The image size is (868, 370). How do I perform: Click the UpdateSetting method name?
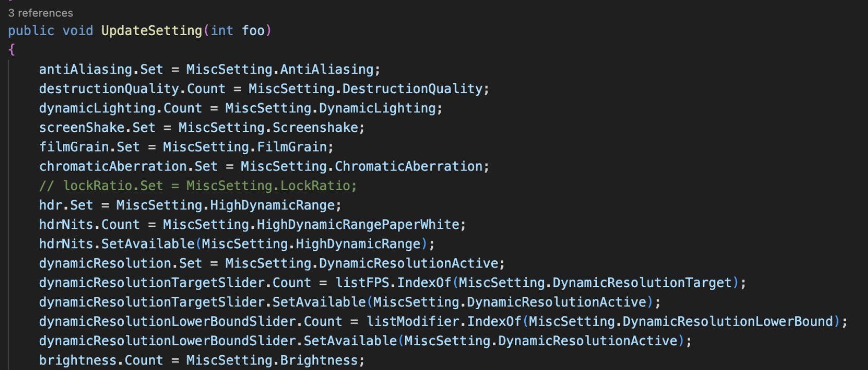pyautogui.click(x=152, y=31)
